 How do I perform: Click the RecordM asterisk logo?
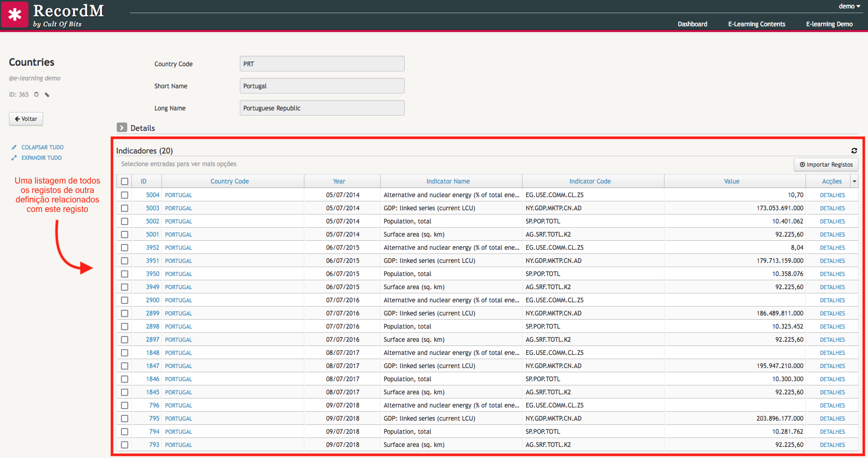tap(15, 15)
